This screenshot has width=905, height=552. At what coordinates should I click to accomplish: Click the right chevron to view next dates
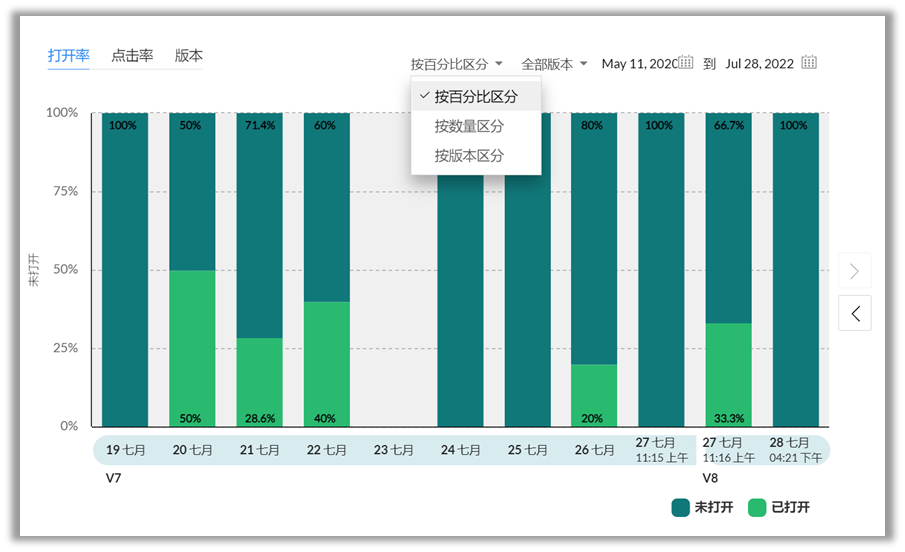point(854,271)
